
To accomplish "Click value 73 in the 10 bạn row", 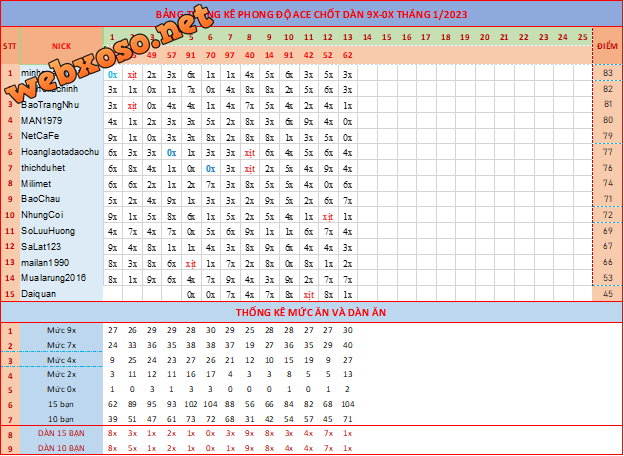I will coord(191,419).
